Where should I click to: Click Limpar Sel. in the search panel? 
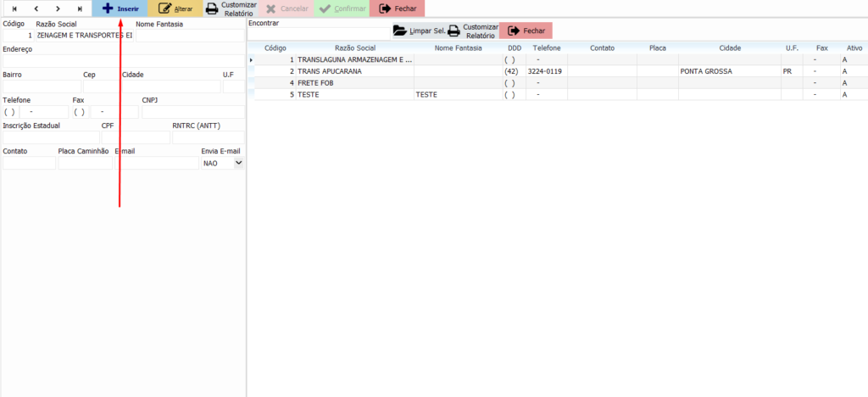coord(418,31)
